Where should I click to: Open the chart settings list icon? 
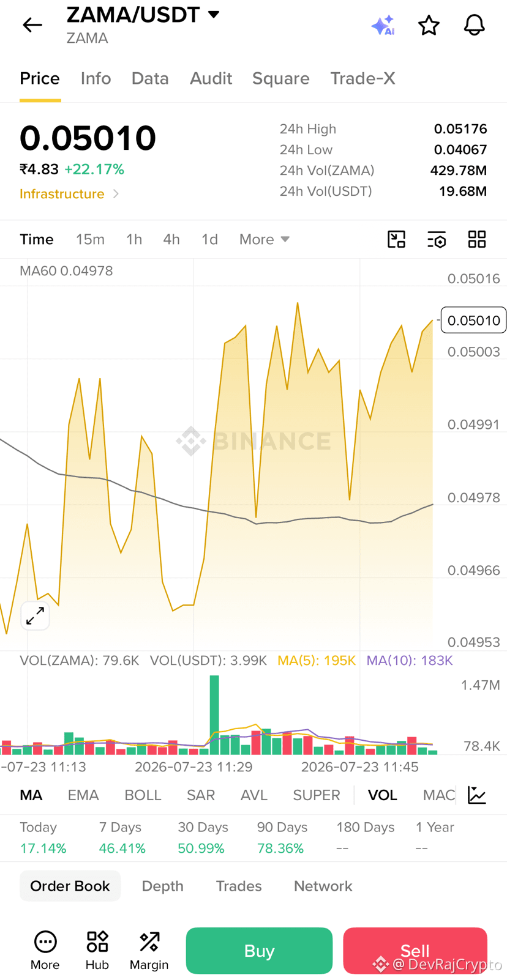437,239
